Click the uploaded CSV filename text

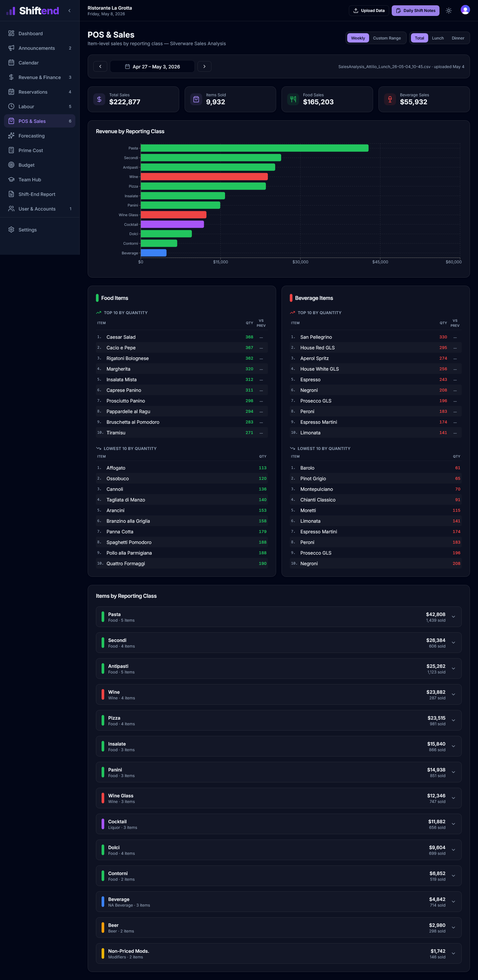click(384, 66)
